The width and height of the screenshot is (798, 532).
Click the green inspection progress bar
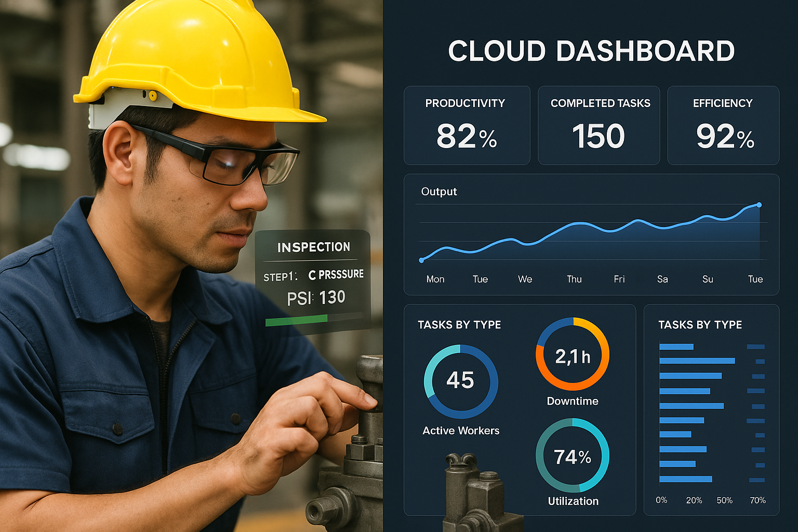tap(296, 320)
